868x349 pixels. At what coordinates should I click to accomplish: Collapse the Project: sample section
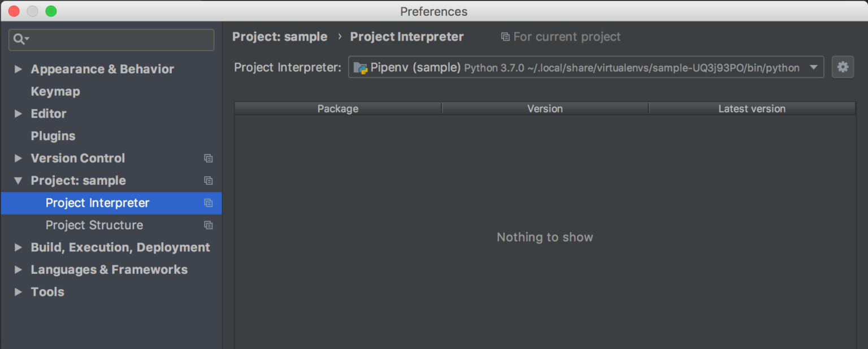point(18,181)
